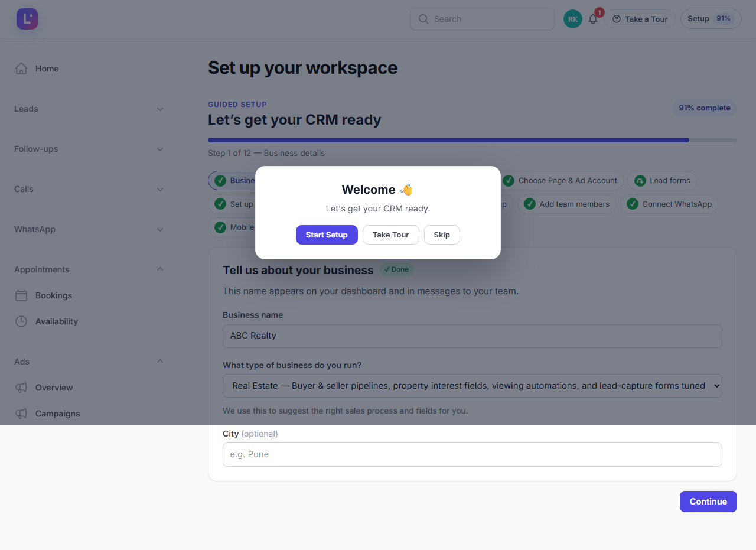
Task: Select the Add team members step
Action: tap(566, 204)
